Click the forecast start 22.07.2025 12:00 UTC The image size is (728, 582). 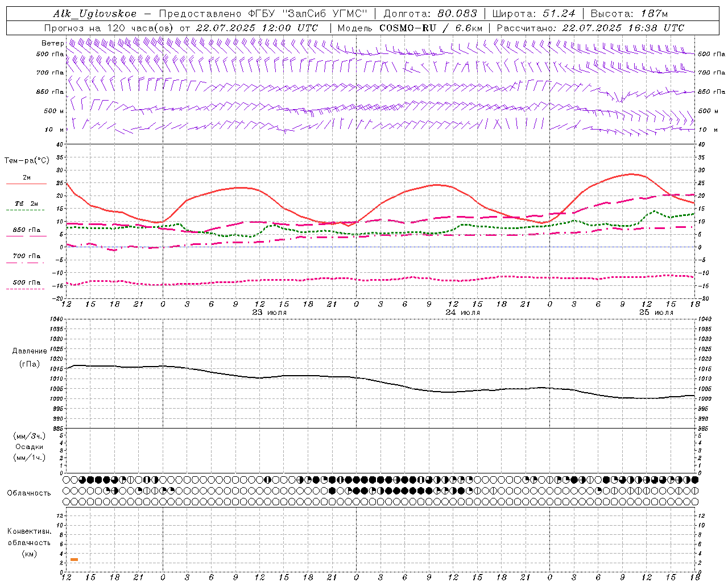click(257, 28)
